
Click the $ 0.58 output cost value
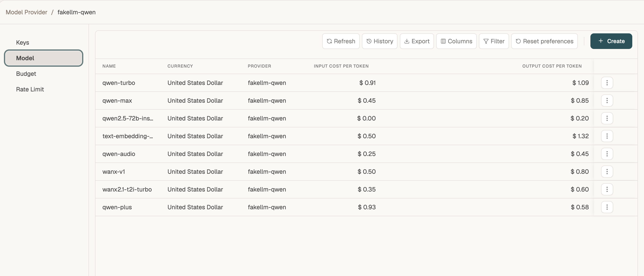580,207
